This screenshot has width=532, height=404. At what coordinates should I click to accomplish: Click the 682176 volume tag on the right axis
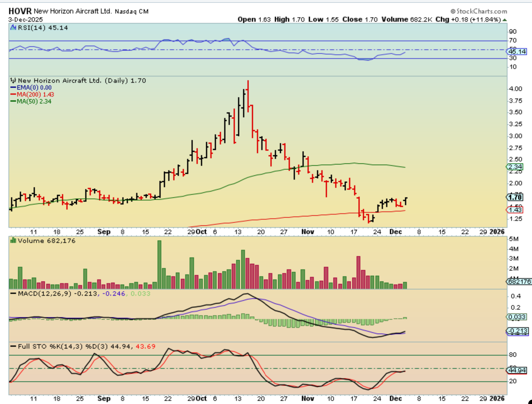point(519,282)
